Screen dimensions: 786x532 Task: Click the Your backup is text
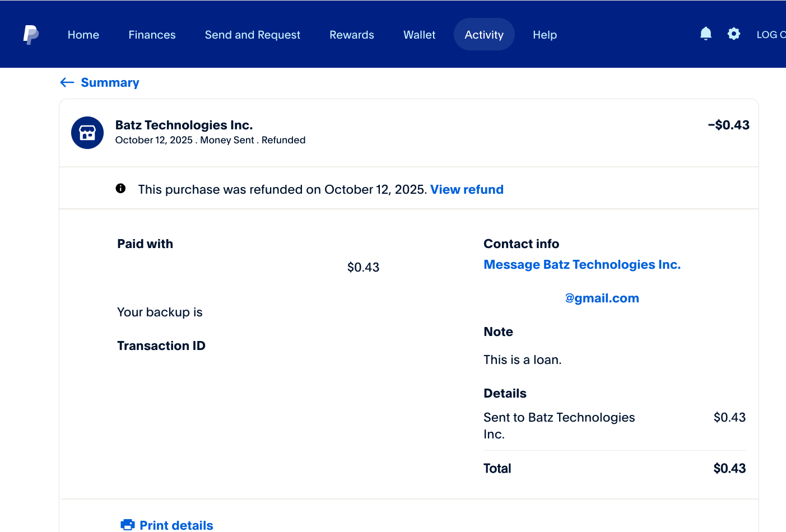(160, 312)
